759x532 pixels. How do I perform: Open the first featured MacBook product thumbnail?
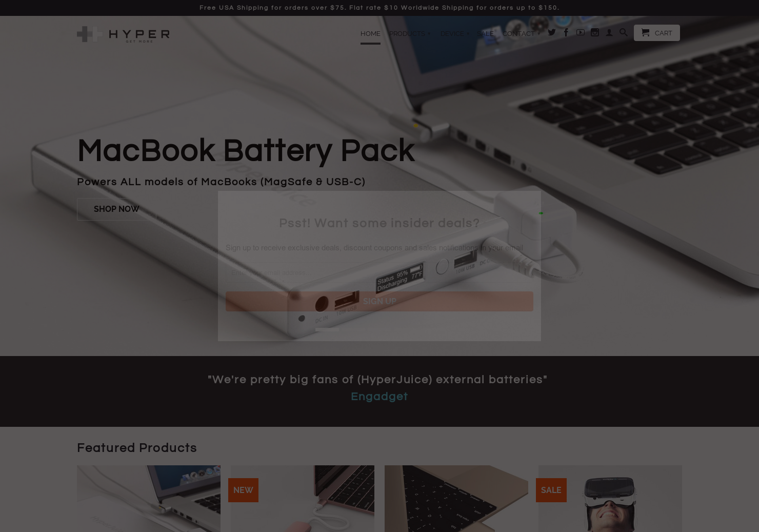[x=149, y=499]
